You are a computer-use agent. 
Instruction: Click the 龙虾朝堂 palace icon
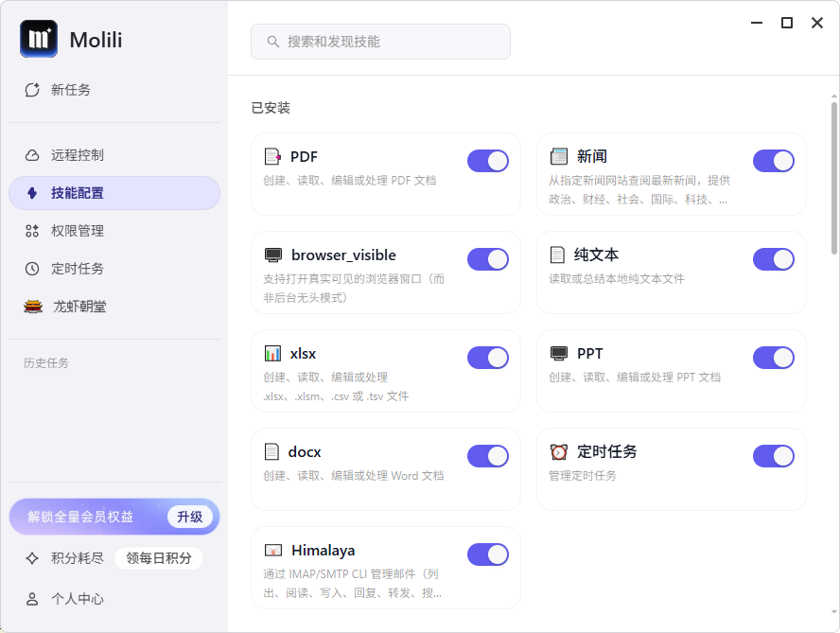pos(33,307)
